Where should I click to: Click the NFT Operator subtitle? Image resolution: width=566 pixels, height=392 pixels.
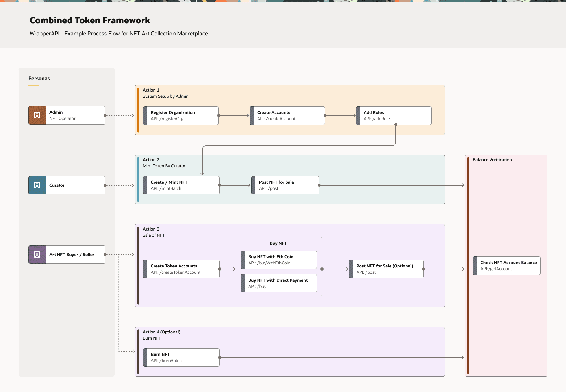(62, 118)
